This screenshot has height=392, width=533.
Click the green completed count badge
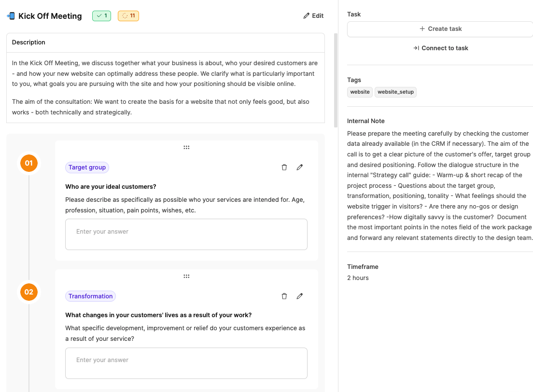tap(101, 16)
